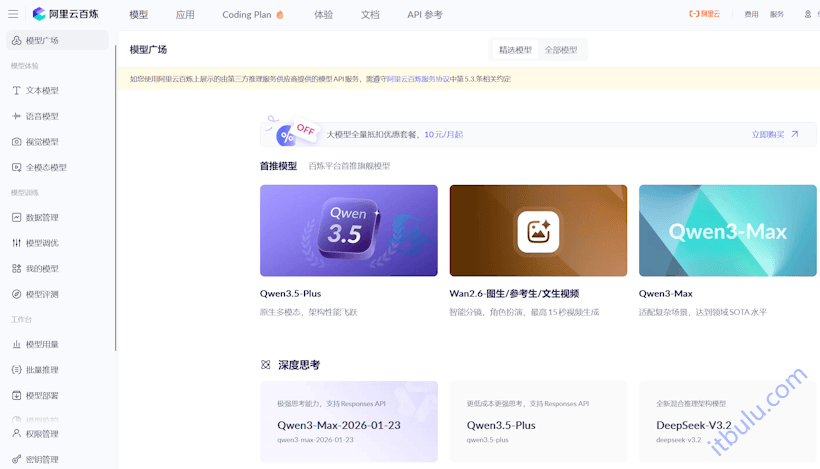
Task: Open the user account icon
Action: 808,14
